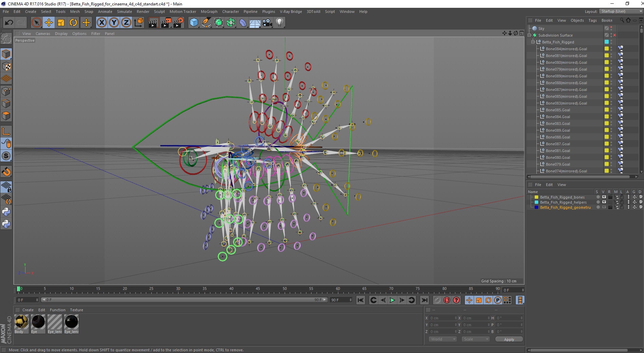Screen dimensions: 644x353
Task: Go to end of animation
Action: pos(424,300)
